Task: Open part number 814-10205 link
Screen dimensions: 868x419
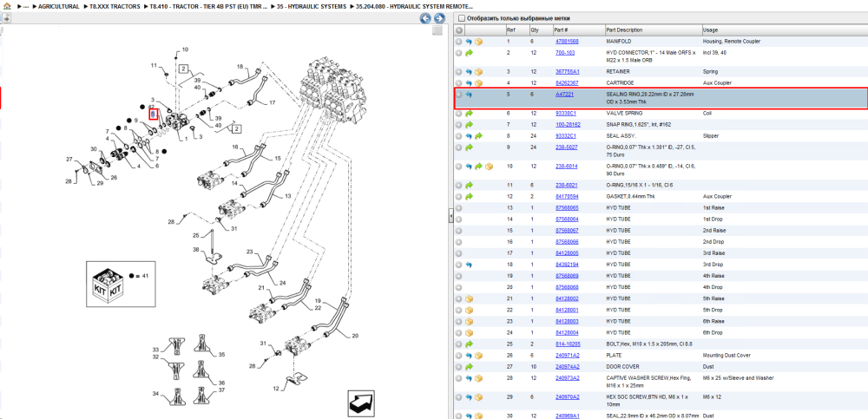Action: pyautogui.click(x=568, y=344)
